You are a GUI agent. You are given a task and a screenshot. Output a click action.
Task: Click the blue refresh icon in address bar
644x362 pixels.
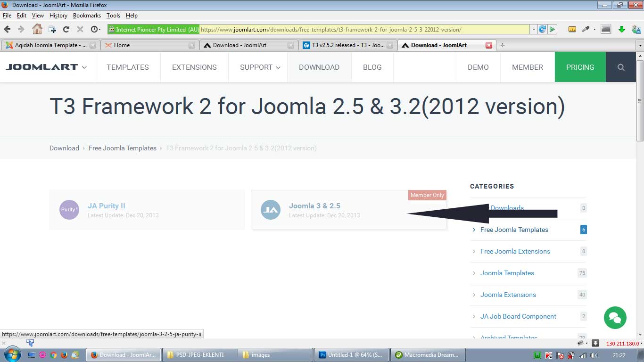(542, 29)
